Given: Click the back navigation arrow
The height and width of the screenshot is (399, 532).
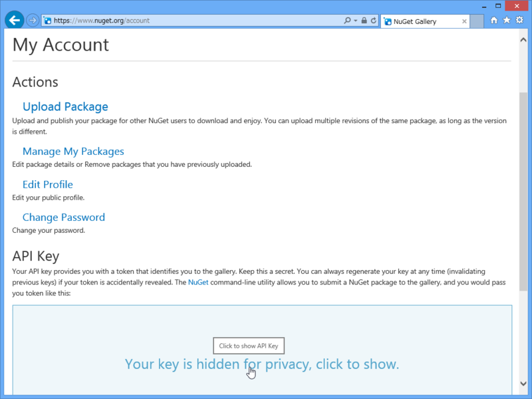Looking at the screenshot, I should coord(13,19).
